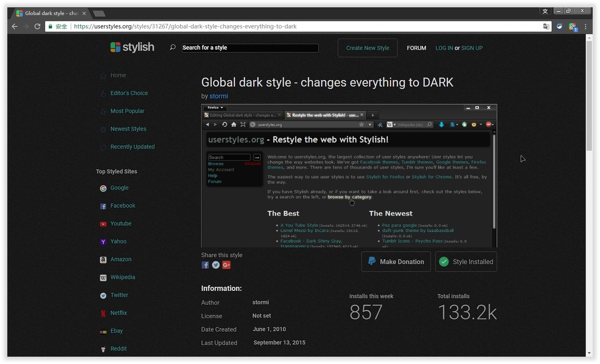Click the translate page icon in the address bar
Screen dimensions: 600x364
[x=546, y=26]
